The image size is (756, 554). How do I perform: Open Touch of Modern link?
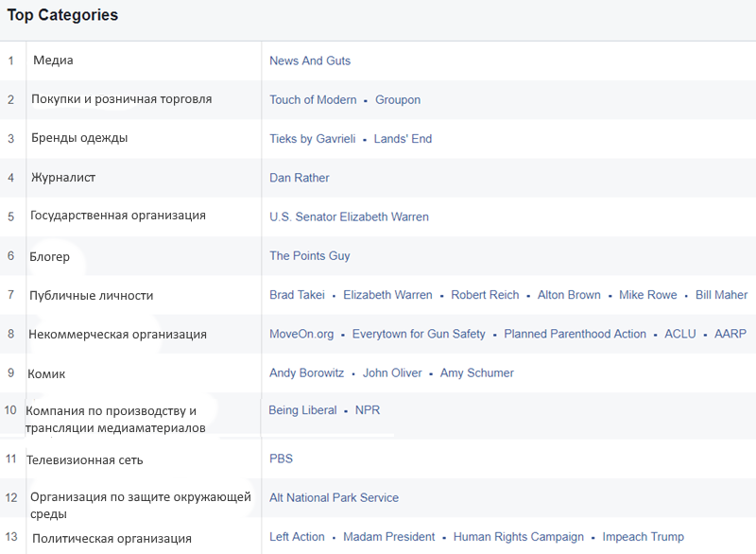point(313,100)
